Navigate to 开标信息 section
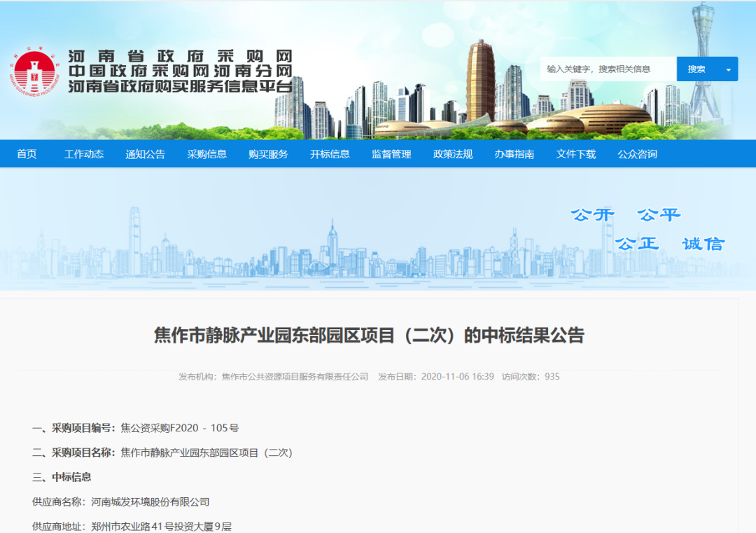Image resolution: width=756 pixels, height=533 pixels. (x=330, y=154)
